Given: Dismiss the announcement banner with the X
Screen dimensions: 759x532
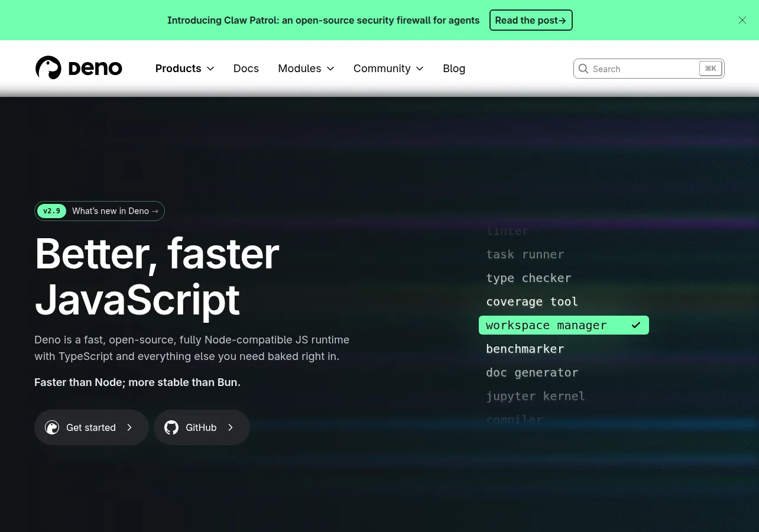Looking at the screenshot, I should [742, 20].
